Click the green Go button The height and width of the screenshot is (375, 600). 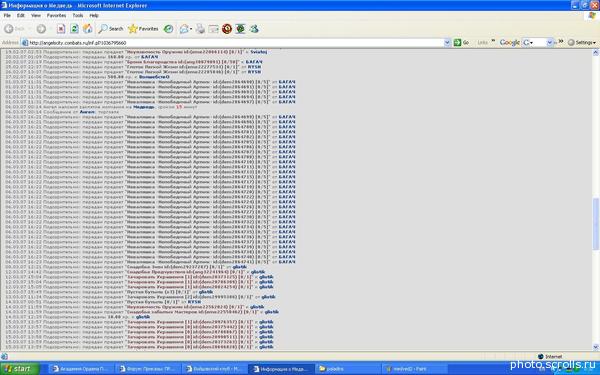(x=461, y=42)
